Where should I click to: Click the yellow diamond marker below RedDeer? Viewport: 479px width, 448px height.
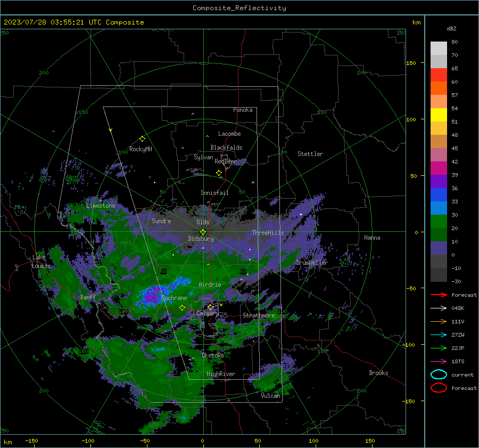click(219, 173)
